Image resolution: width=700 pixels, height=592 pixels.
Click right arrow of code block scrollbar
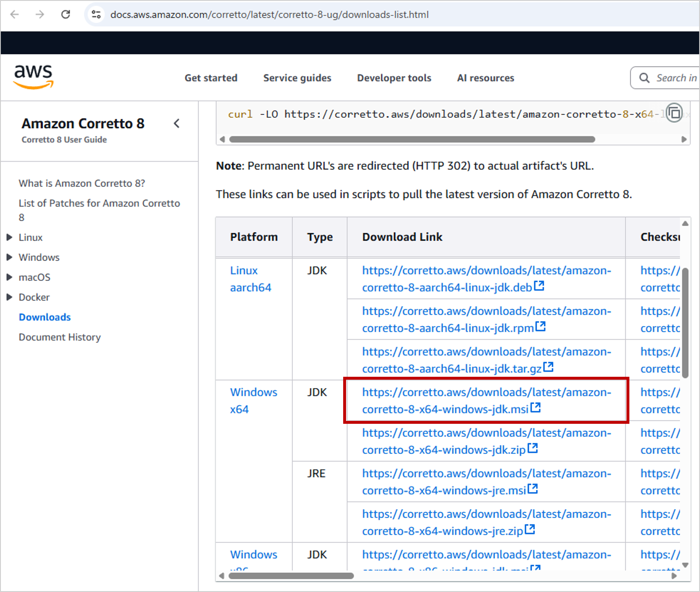coord(684,139)
